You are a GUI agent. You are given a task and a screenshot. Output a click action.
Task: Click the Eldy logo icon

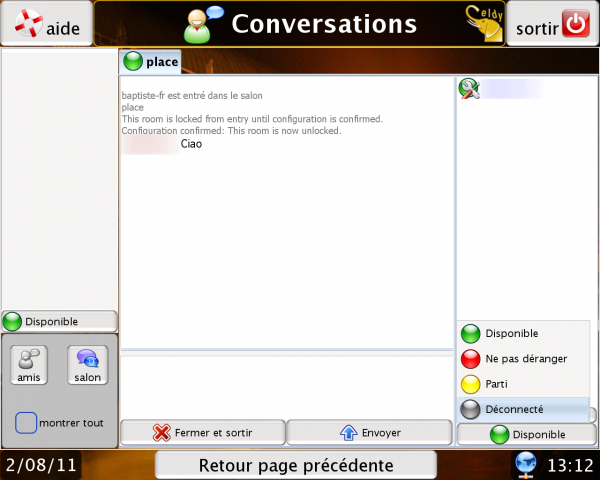coord(484,22)
